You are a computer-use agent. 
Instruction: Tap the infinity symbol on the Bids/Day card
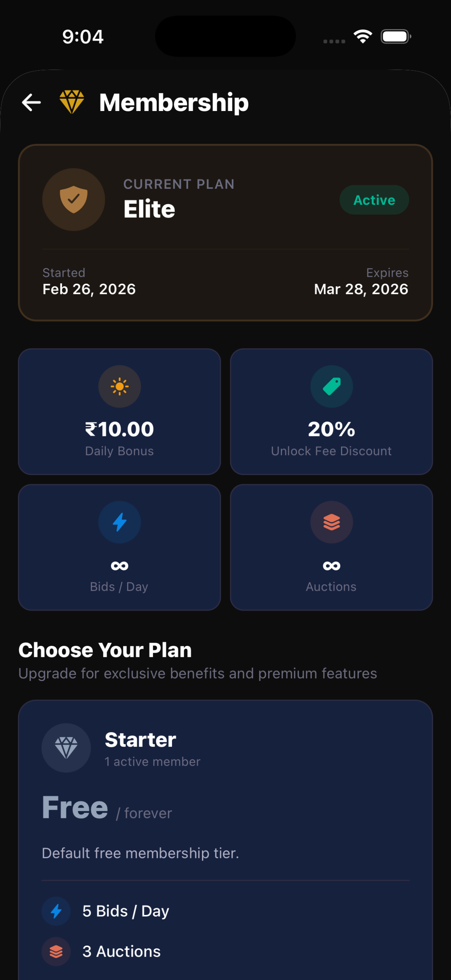coord(119,565)
